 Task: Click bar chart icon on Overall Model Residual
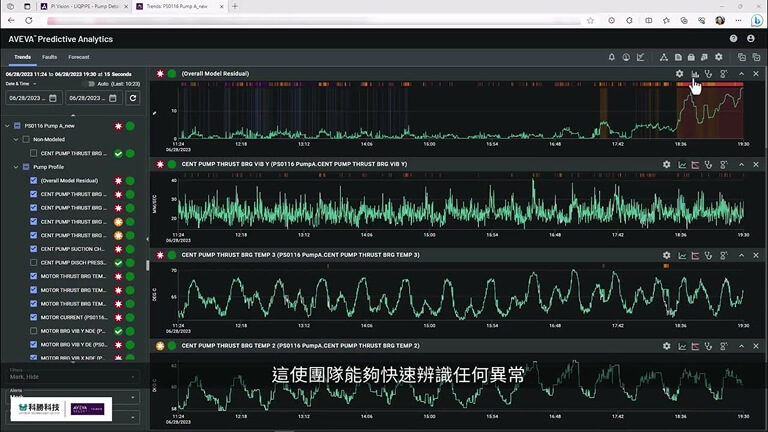click(695, 73)
